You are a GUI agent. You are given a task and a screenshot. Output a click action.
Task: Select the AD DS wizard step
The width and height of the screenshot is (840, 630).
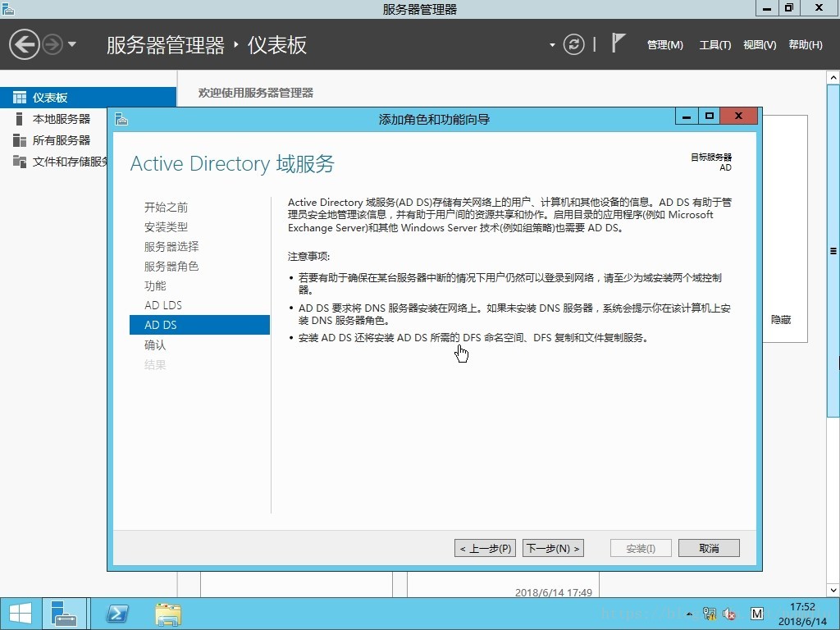pyautogui.click(x=199, y=325)
